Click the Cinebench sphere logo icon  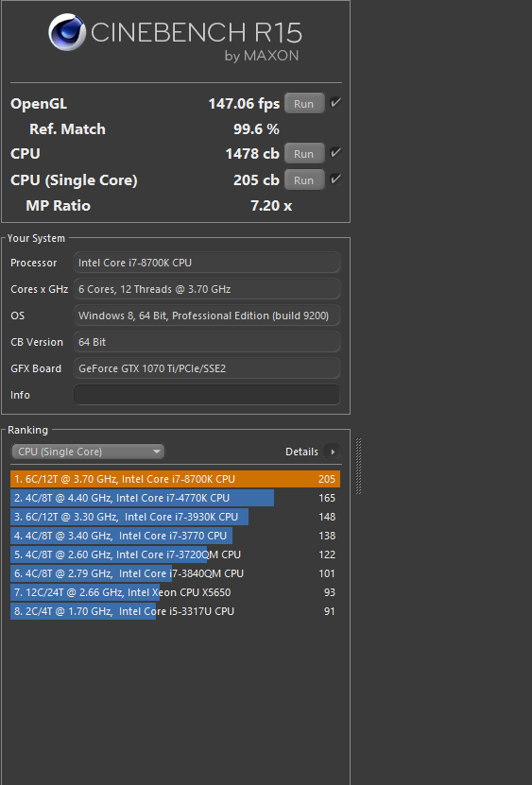tap(67, 32)
